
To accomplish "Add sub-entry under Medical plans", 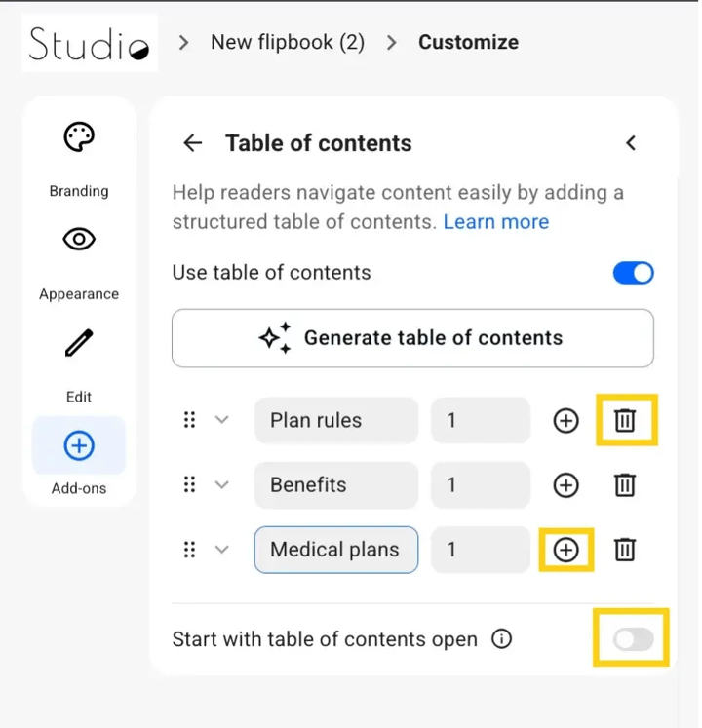I will click(x=565, y=550).
